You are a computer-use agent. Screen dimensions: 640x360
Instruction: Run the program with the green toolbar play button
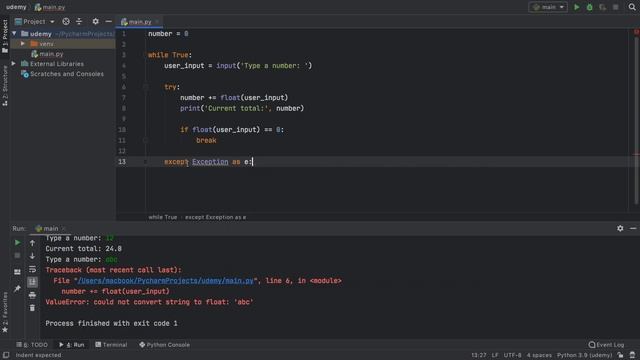tap(576, 7)
